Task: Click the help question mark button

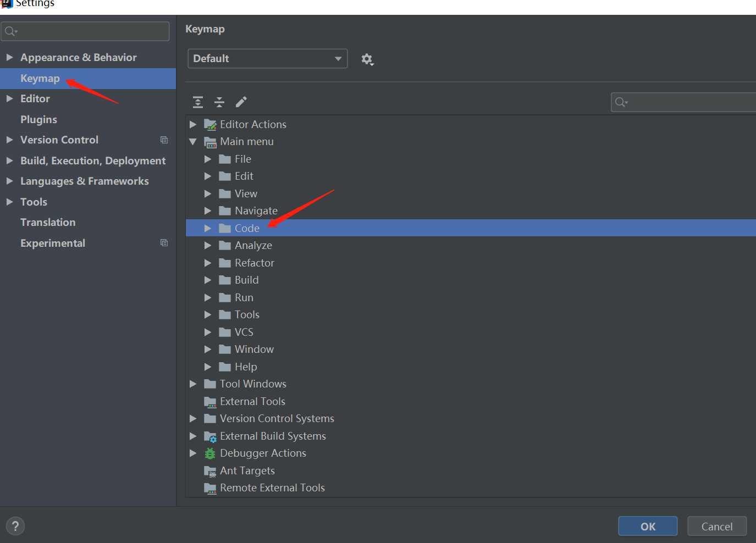Action: click(15, 526)
